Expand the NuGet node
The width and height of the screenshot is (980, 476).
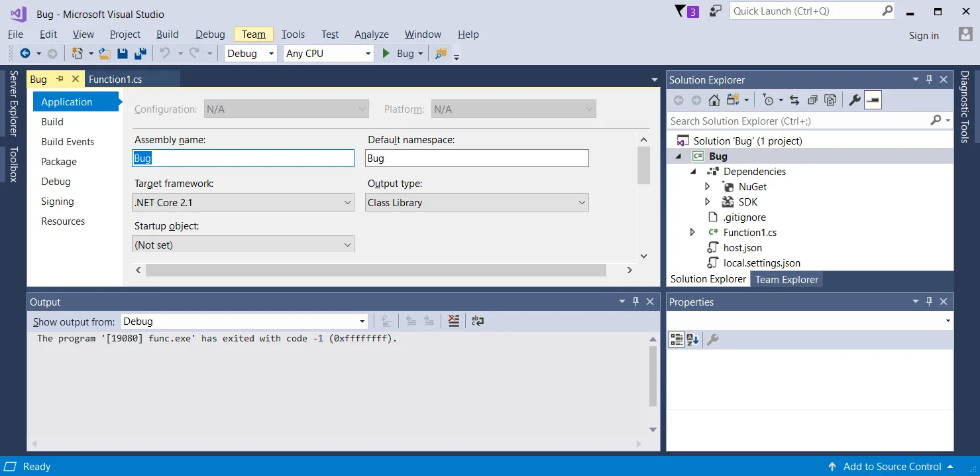pos(708,187)
